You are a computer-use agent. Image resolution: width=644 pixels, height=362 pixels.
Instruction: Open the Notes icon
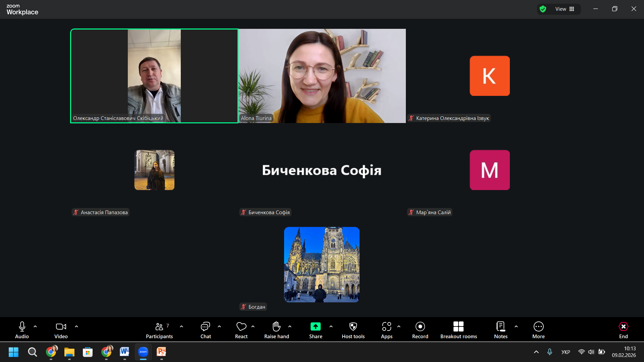coord(500,326)
